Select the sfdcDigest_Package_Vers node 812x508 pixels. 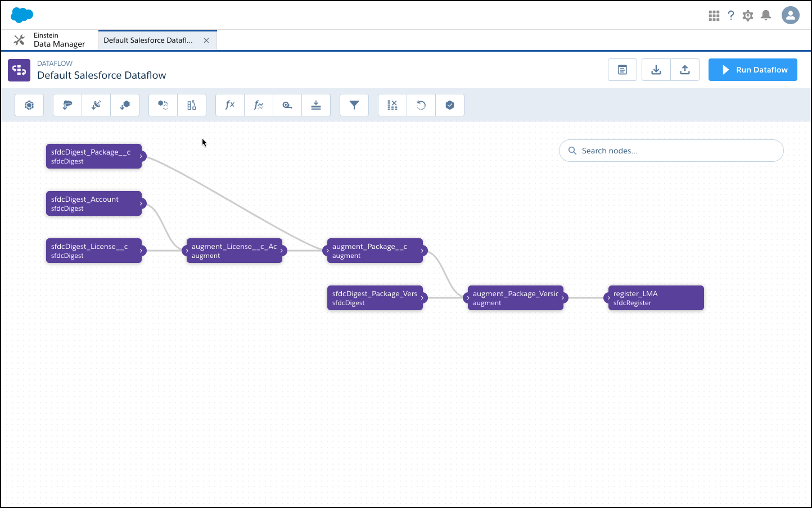coord(375,298)
